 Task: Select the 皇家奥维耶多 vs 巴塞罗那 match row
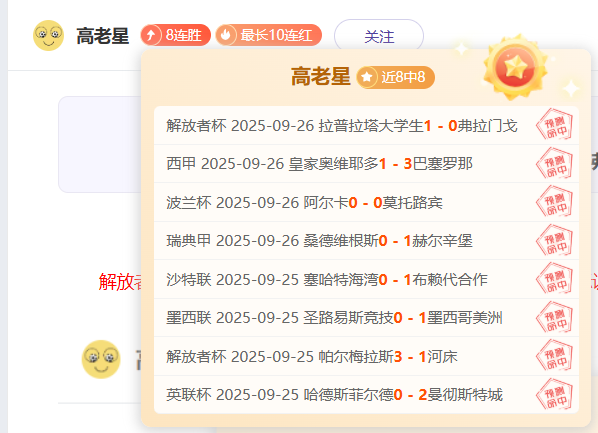click(366, 164)
